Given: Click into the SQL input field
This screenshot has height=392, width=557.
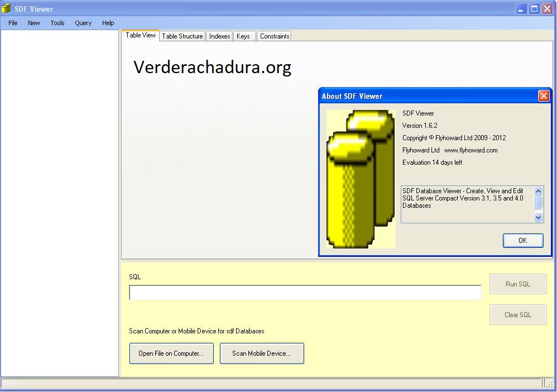Looking at the screenshot, I should tap(305, 292).
